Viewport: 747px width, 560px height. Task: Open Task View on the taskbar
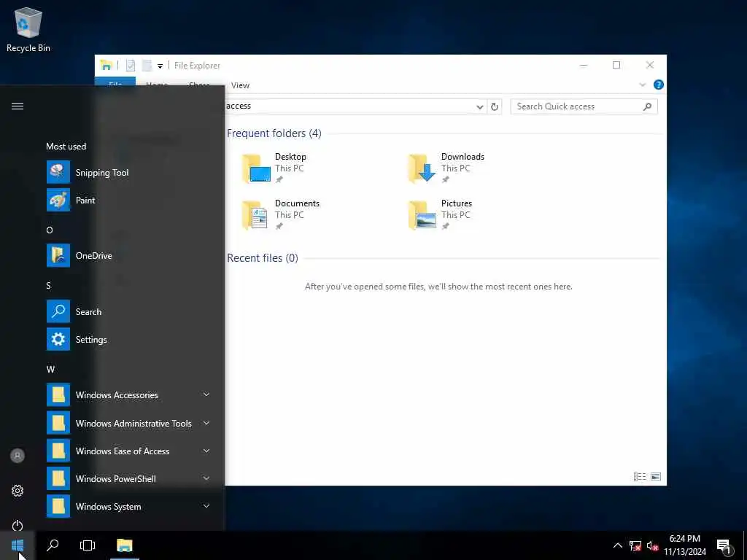88,545
